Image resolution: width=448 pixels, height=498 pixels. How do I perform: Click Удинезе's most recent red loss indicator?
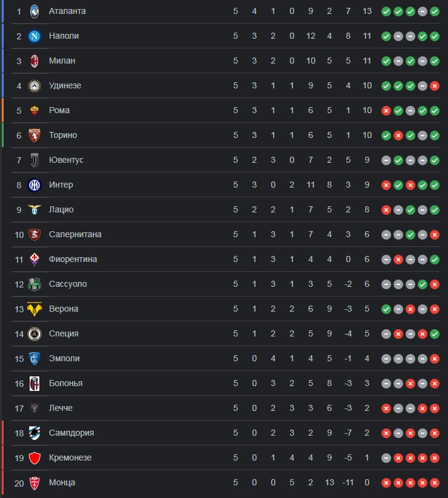(x=434, y=86)
